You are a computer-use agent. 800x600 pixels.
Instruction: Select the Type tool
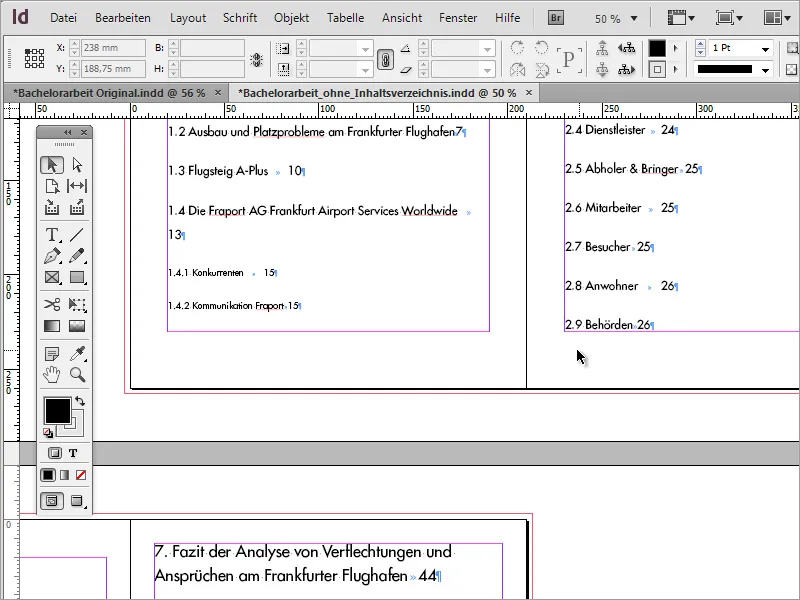[x=52, y=234]
